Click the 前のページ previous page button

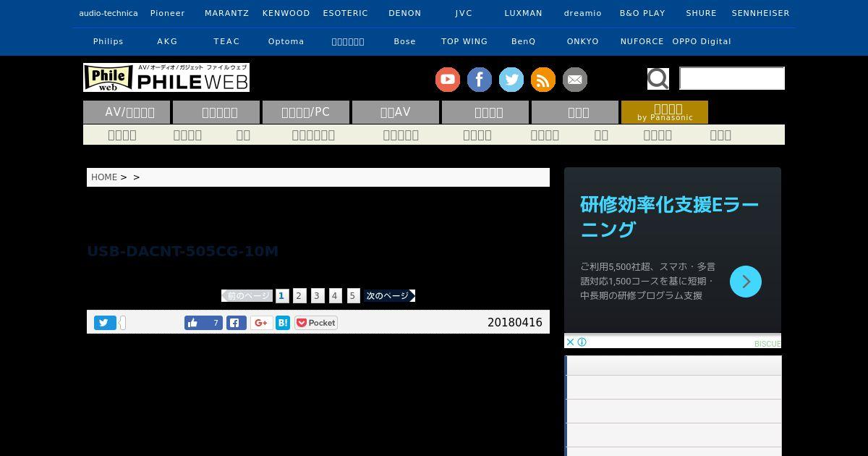click(x=247, y=295)
